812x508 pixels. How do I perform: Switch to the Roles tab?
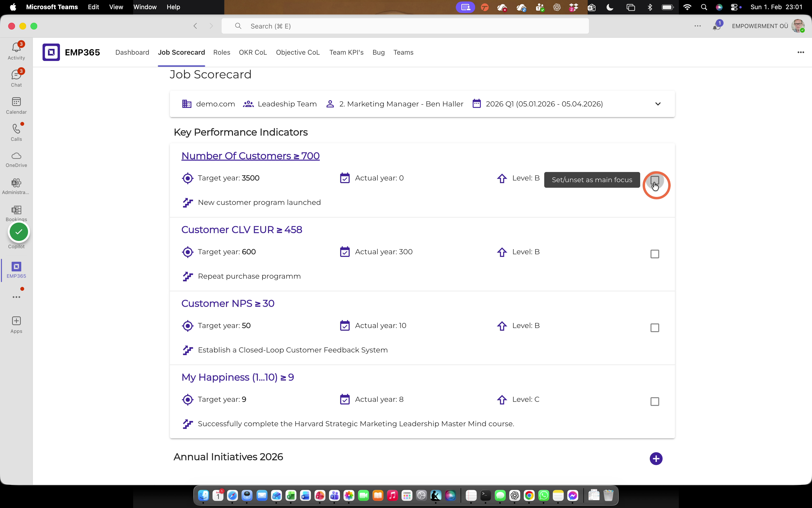(222, 52)
